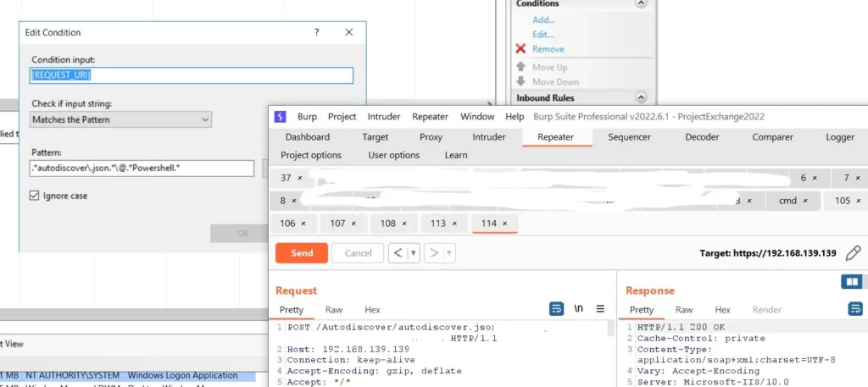This screenshot has width=868, height=387.
Task: Click the pencil icon to edit target
Action: pyautogui.click(x=853, y=253)
